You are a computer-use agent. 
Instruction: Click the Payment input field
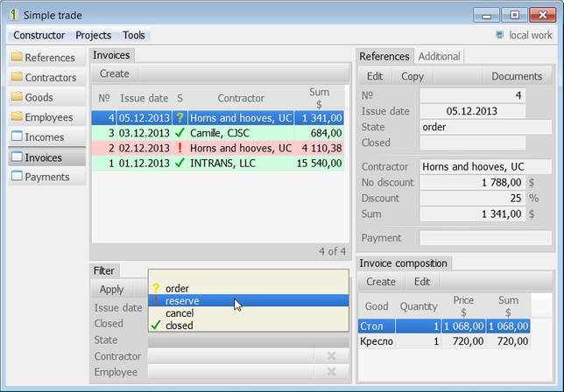pyautogui.click(x=485, y=238)
